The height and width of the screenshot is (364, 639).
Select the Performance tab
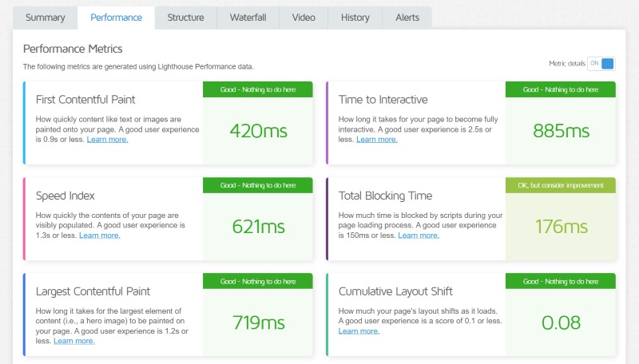(117, 18)
